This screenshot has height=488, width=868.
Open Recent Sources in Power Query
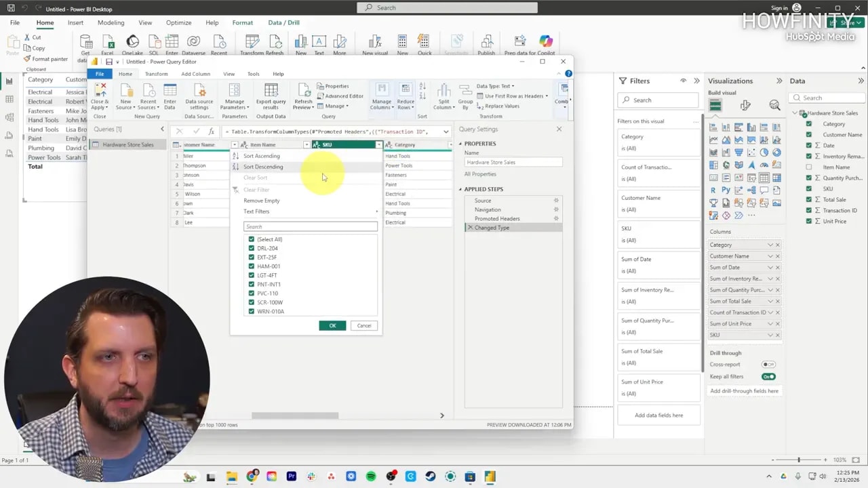click(148, 96)
